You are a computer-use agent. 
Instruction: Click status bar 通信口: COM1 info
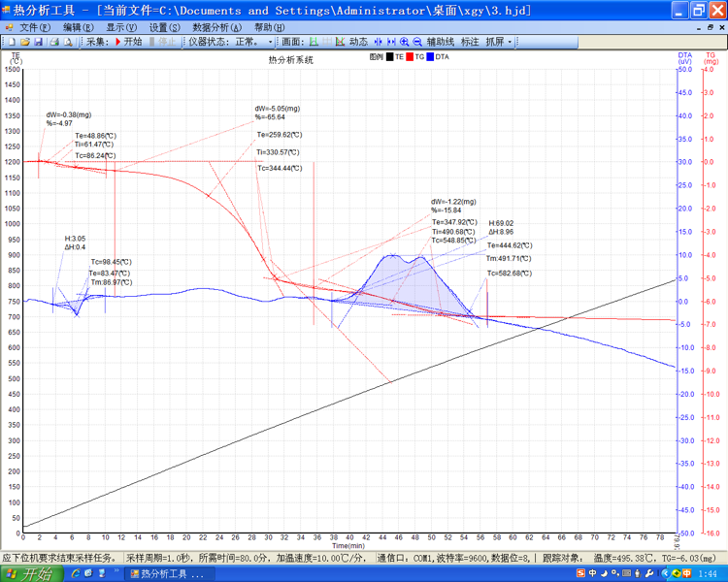[x=404, y=558]
